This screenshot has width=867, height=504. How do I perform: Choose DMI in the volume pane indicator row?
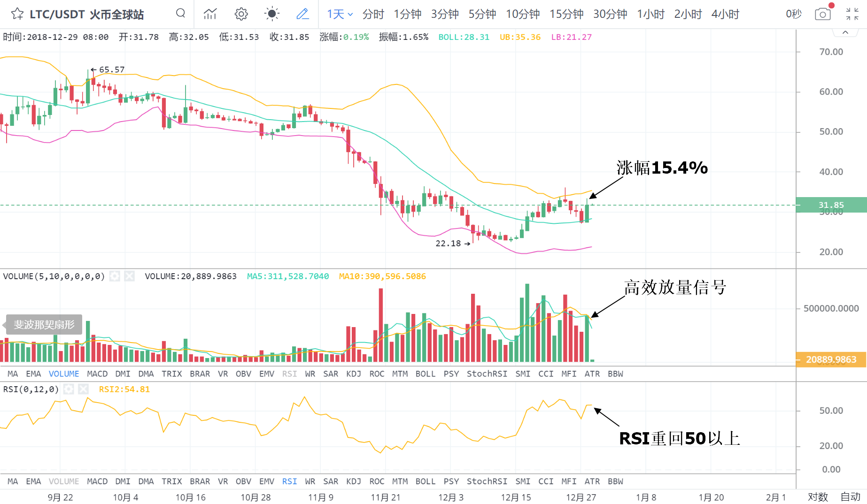click(x=123, y=374)
